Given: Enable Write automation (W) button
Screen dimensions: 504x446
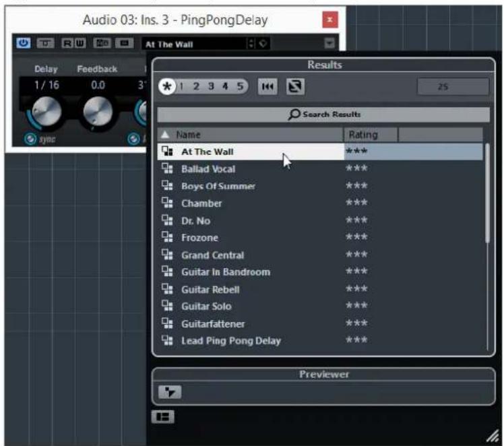Looking at the screenshot, I should [x=80, y=43].
